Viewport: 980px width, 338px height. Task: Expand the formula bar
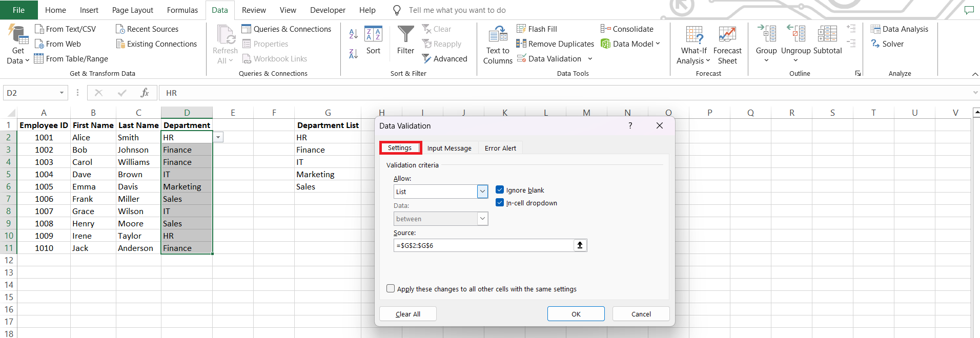[975, 93]
